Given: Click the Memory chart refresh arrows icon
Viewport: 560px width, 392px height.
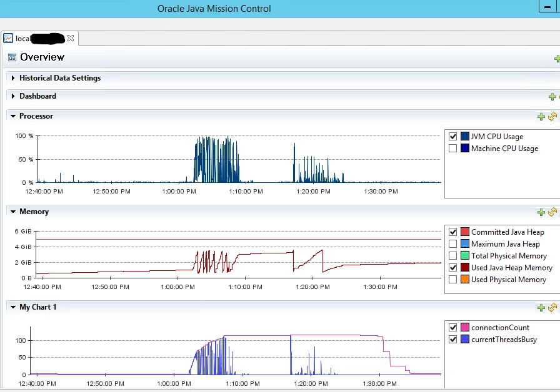Looking at the screenshot, I should pyautogui.click(x=552, y=212).
